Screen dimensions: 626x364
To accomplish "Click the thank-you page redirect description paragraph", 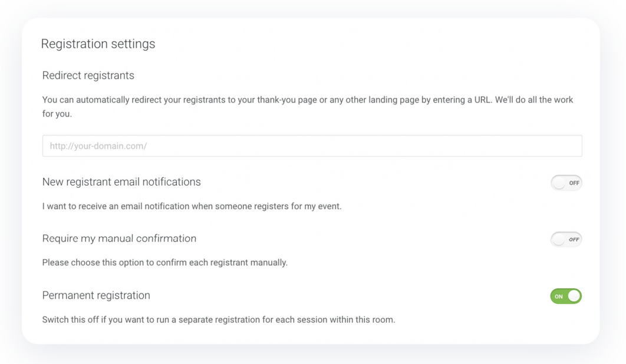I will (308, 107).
